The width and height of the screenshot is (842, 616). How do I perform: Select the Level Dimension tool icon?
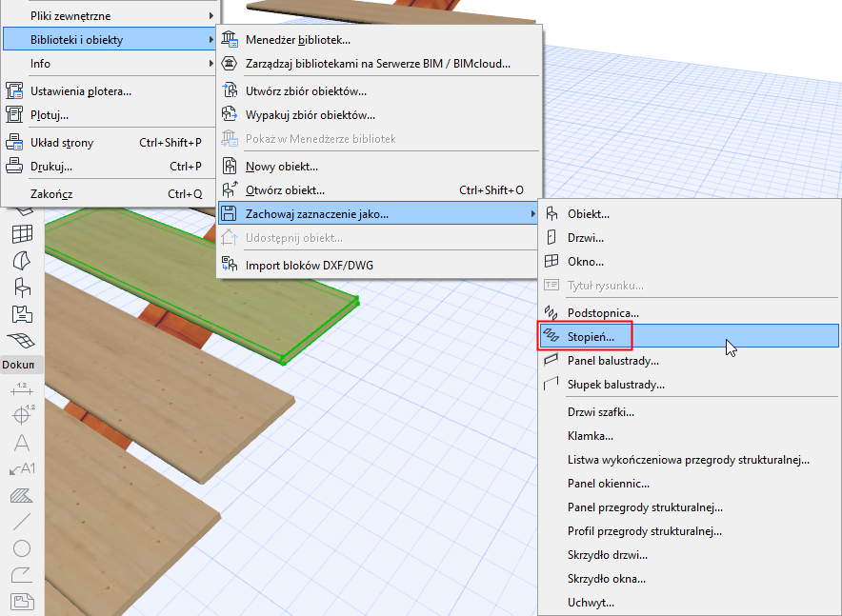(x=22, y=414)
